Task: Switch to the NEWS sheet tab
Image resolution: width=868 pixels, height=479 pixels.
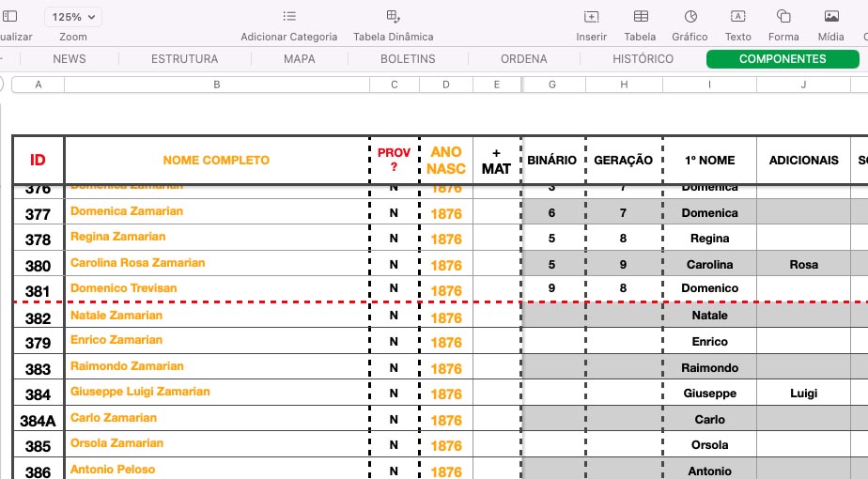Action: point(70,59)
